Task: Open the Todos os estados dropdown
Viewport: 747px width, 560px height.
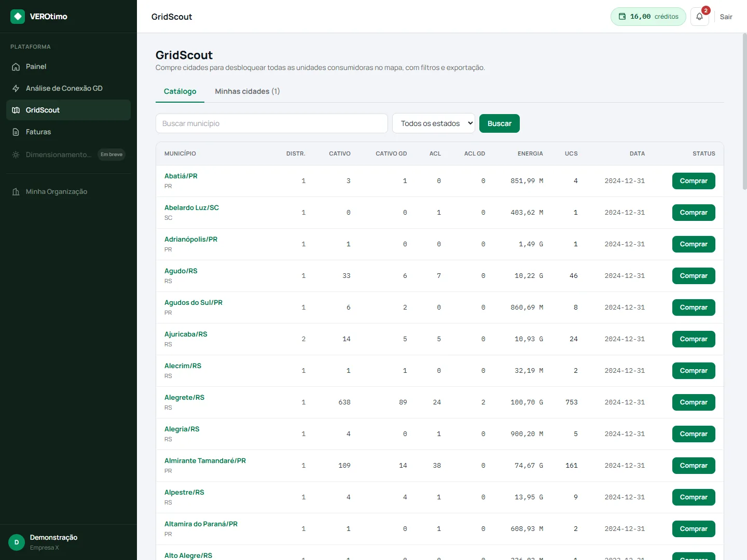Action: click(x=434, y=123)
